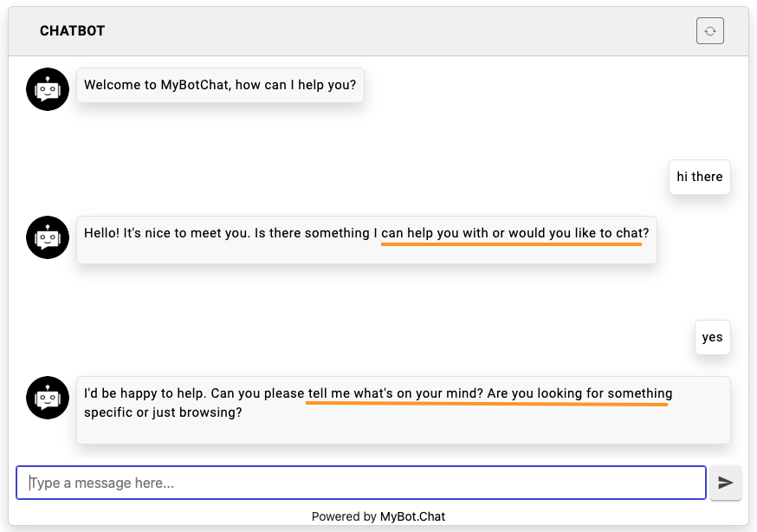This screenshot has height=532, width=757.
Task: Click the refresh chat icon in header
Action: pyautogui.click(x=709, y=31)
